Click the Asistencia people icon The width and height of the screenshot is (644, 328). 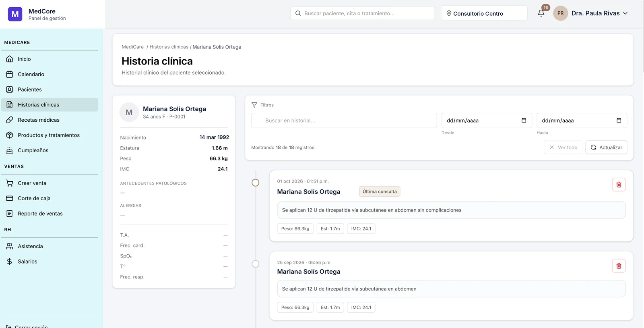10,246
